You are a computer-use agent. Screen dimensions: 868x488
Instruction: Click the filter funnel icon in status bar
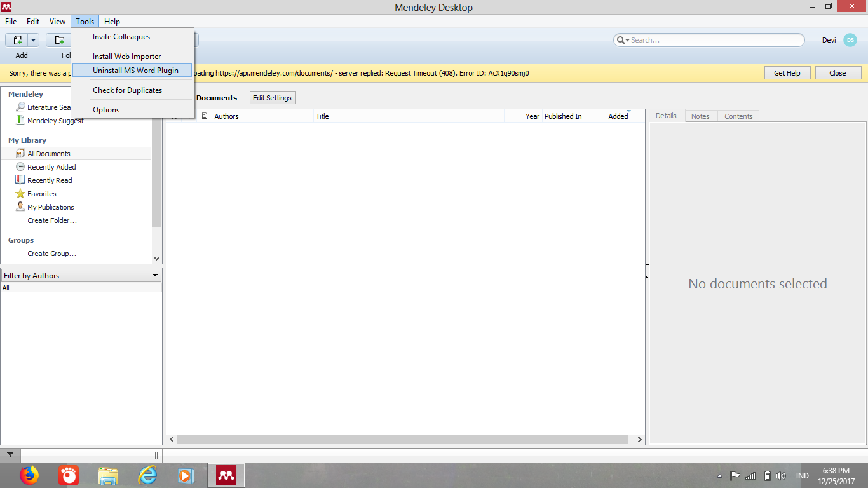point(10,455)
